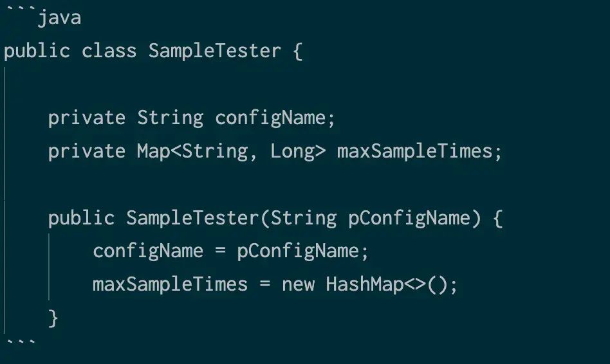Click the Long type parameter inside Map

click(292, 151)
